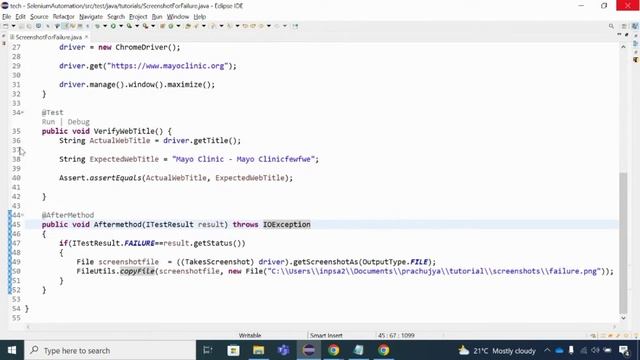
Task: Click the copyFile method name on line 50
Action: coord(137,271)
